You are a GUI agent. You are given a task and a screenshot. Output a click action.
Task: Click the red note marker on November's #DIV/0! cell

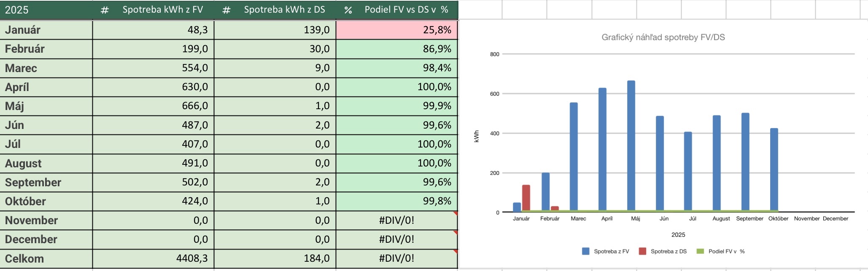455,214
